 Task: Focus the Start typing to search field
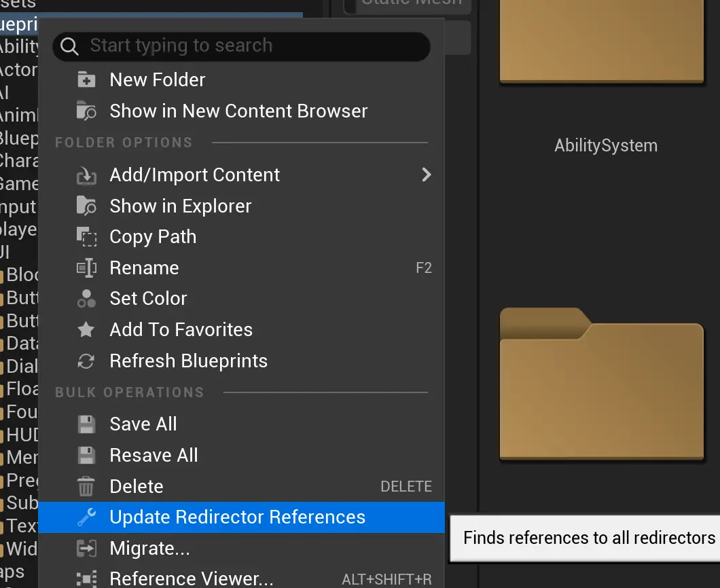click(x=241, y=46)
